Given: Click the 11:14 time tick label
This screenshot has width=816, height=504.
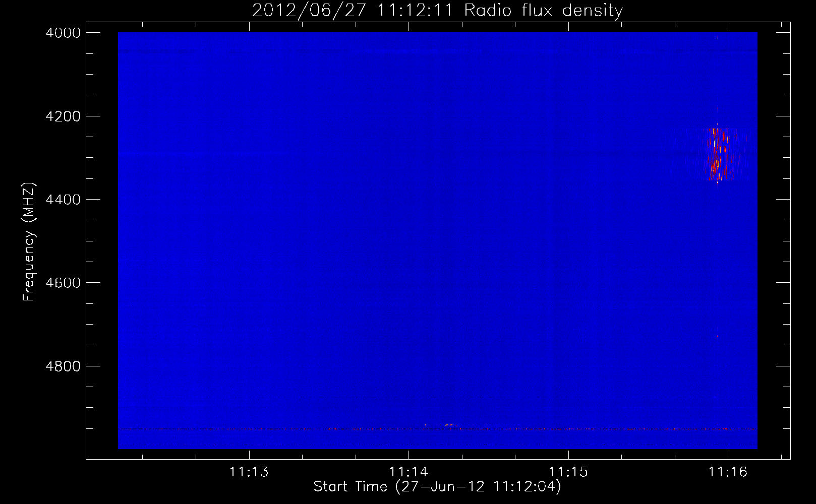Looking at the screenshot, I should click(409, 472).
